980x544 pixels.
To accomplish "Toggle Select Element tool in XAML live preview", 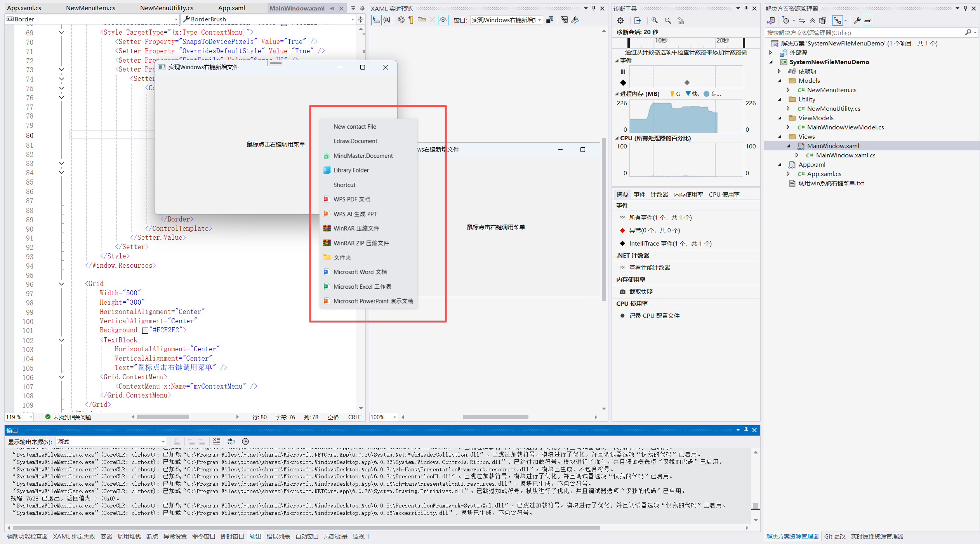I will click(x=376, y=20).
